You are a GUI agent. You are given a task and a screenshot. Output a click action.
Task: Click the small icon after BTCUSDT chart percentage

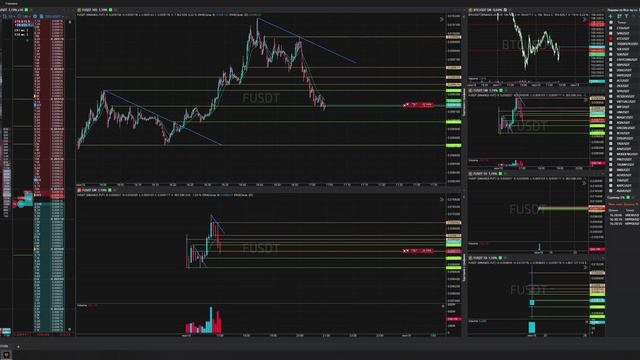coord(505,10)
